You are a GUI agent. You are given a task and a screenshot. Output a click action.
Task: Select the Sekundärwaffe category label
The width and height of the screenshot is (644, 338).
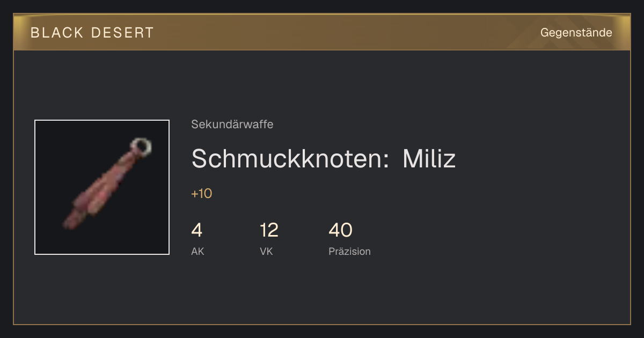coord(232,124)
